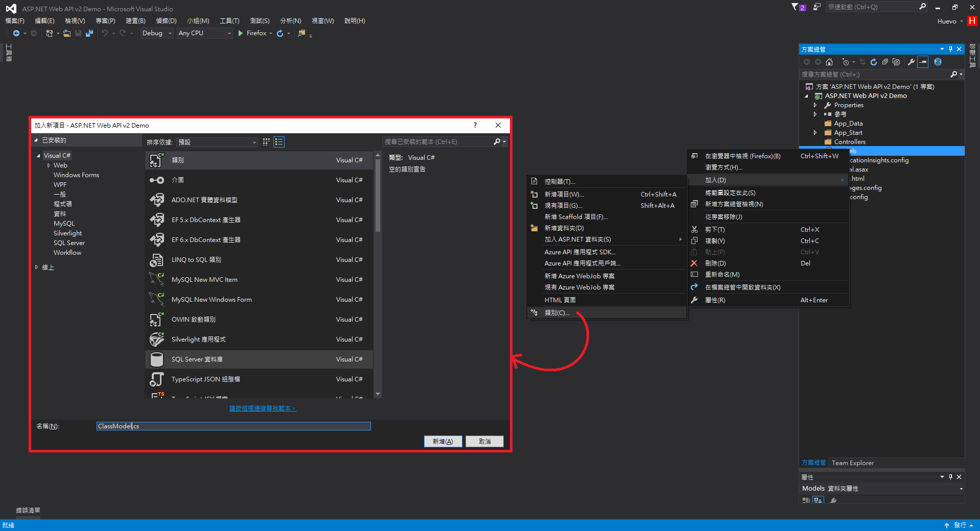
Task: Toggle Preview Selected Items in Solution Explorer
Action: pos(923,62)
